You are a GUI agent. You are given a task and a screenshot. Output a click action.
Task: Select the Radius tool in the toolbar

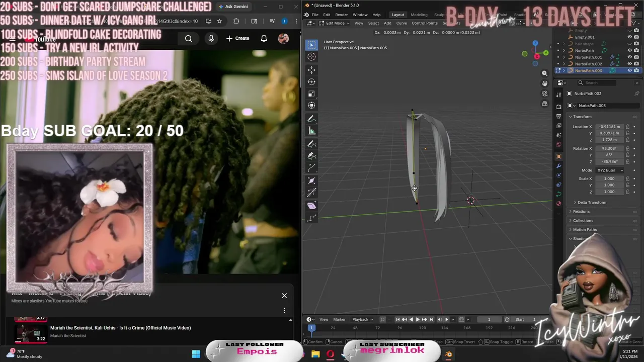click(311, 181)
